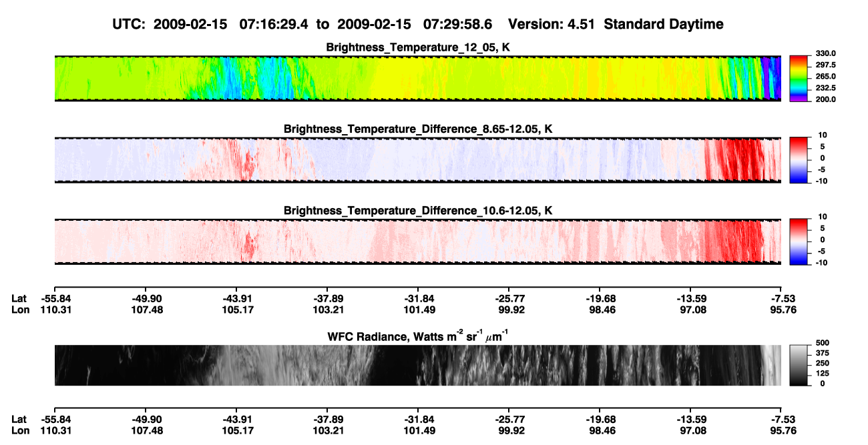
Task: Click the 265.0 colorbar tick label
Action: [x=826, y=76]
